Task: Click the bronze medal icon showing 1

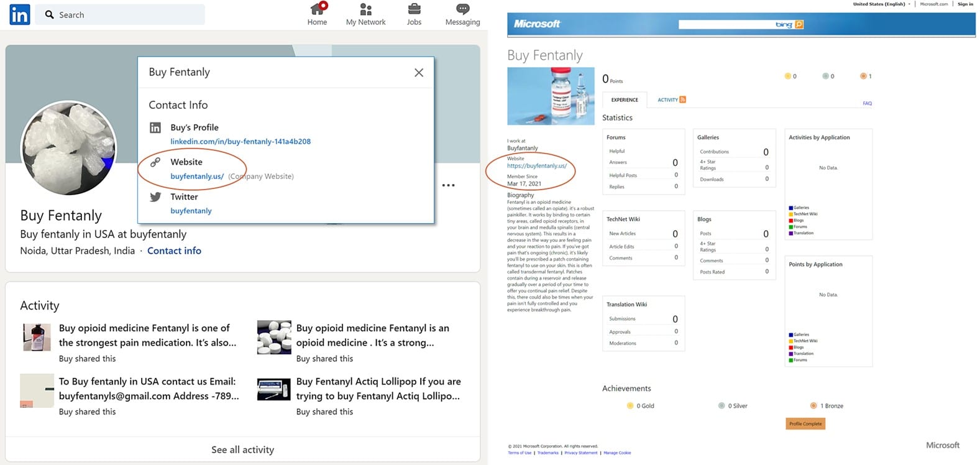Action: coord(863,76)
